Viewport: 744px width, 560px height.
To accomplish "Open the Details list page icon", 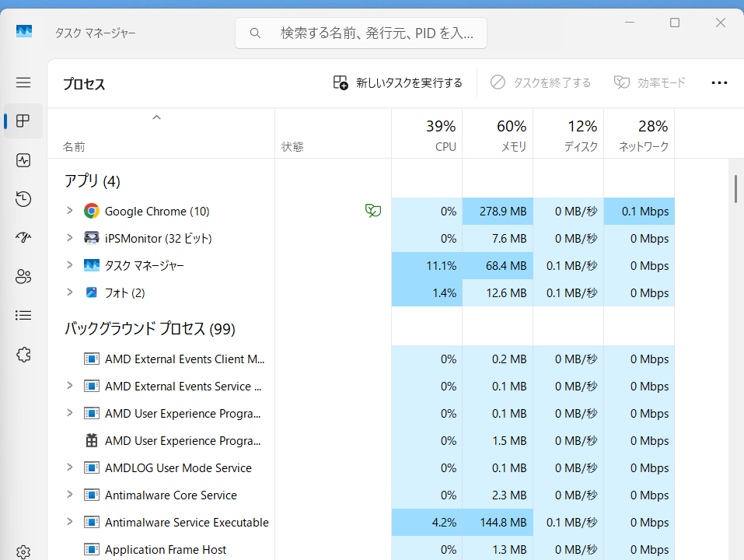I will pos(23,315).
